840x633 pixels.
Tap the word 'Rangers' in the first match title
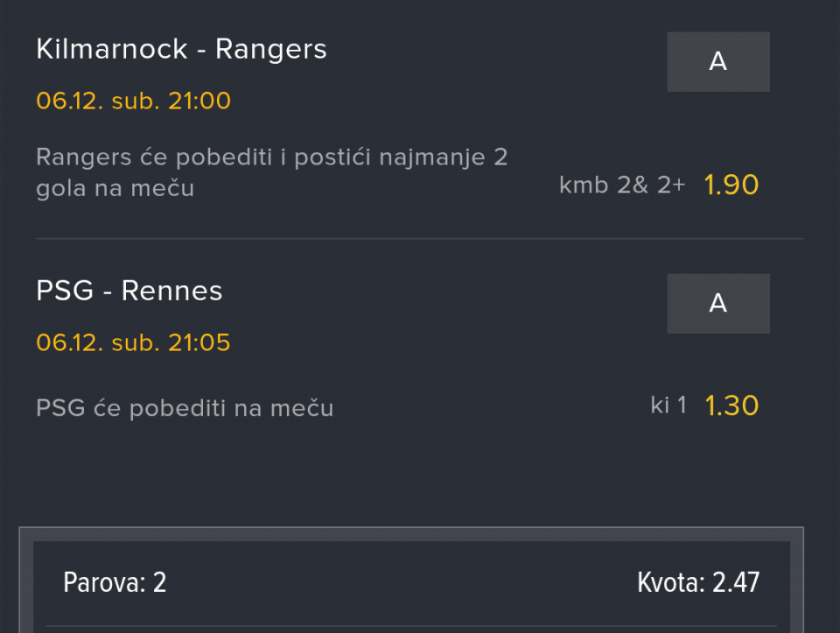coord(271,49)
